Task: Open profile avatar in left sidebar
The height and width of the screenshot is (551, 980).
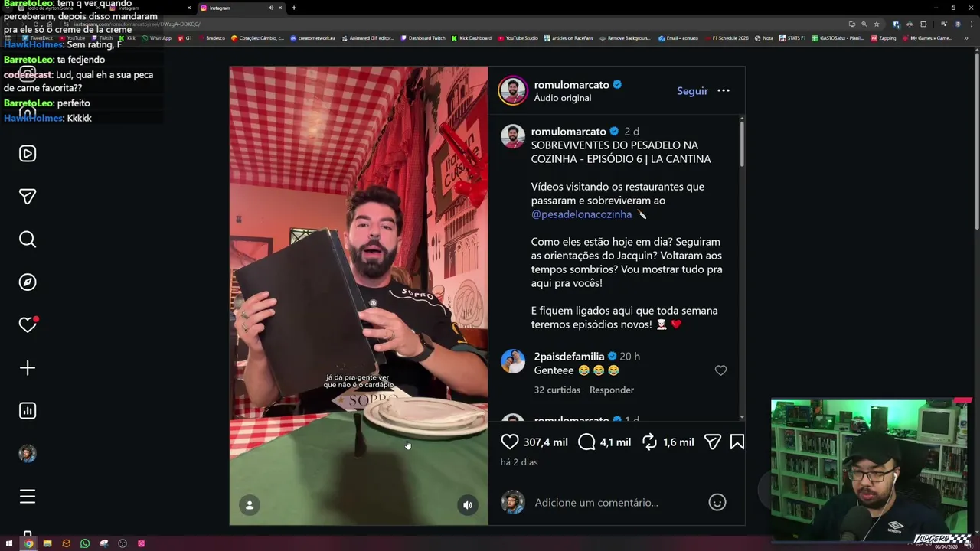Action: 28,454
